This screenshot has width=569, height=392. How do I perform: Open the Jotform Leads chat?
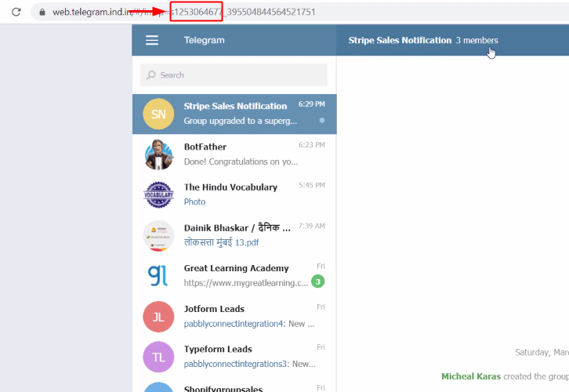pyautogui.click(x=234, y=317)
